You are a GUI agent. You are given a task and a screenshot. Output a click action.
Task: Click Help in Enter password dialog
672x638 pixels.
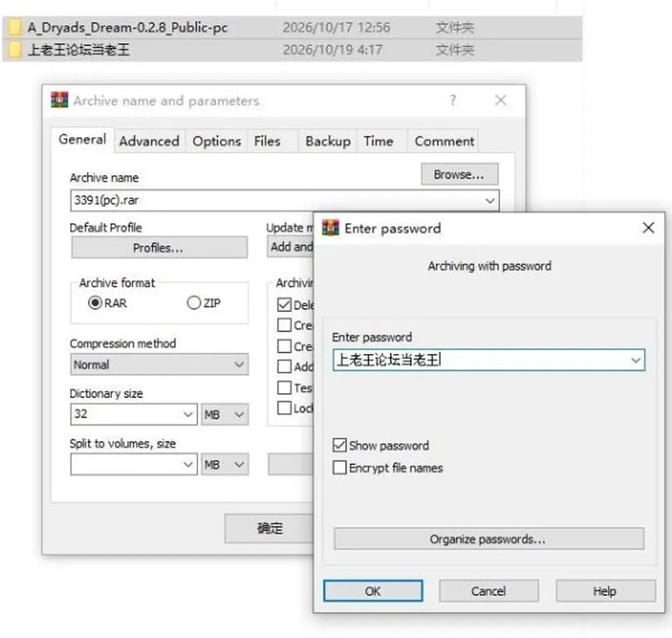pos(605,591)
